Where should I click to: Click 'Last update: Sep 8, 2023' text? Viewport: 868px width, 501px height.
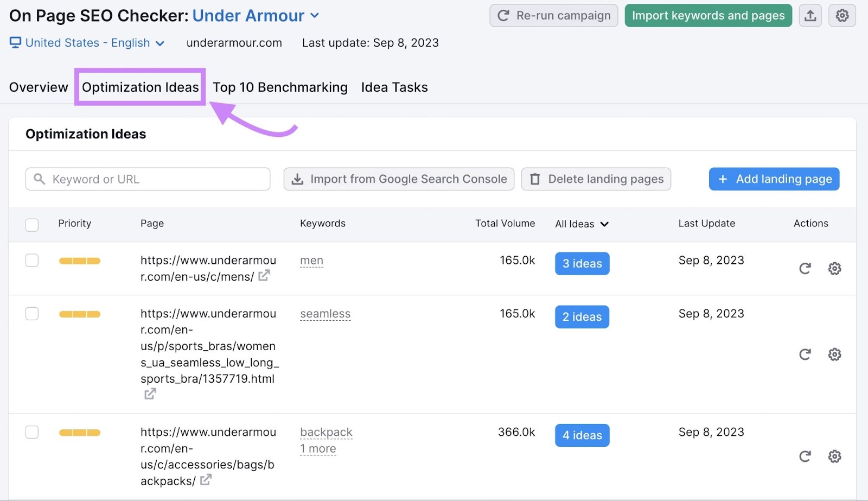(x=371, y=43)
